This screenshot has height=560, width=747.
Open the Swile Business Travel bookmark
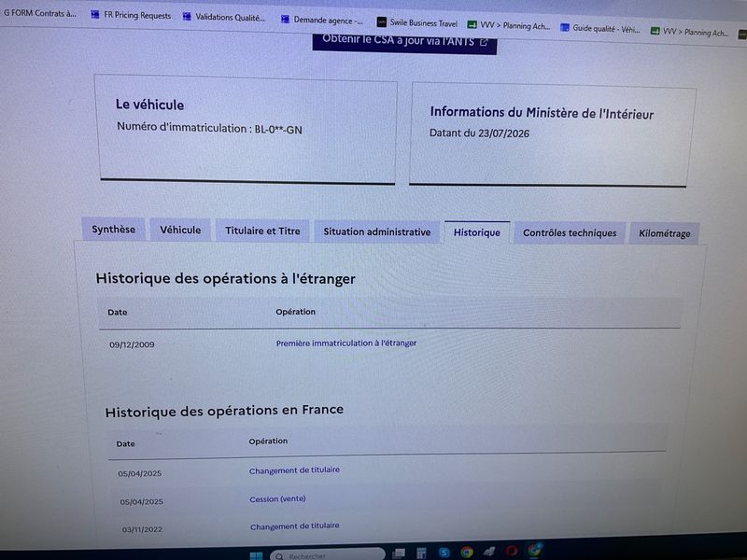click(416, 22)
